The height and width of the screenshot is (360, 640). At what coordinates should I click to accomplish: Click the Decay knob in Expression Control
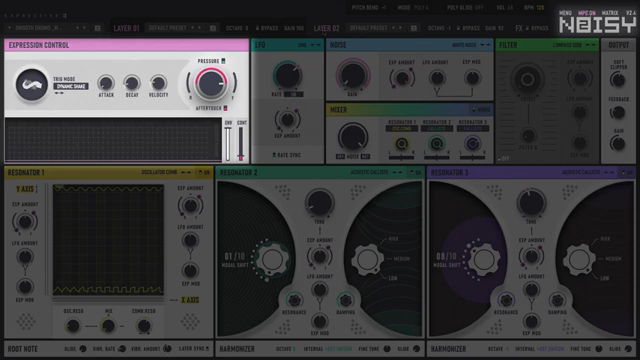(132, 83)
